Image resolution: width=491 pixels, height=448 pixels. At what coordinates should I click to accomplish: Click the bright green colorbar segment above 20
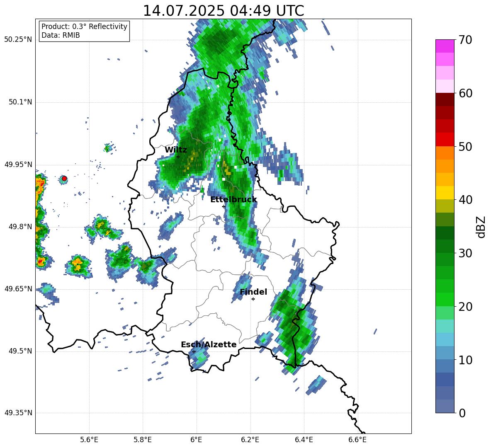[x=445, y=299]
